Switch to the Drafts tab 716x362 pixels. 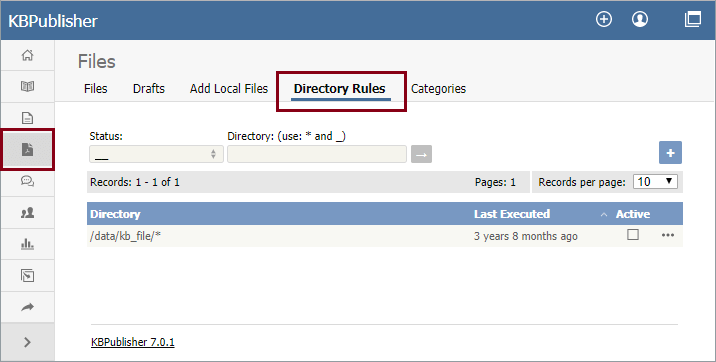tap(149, 89)
